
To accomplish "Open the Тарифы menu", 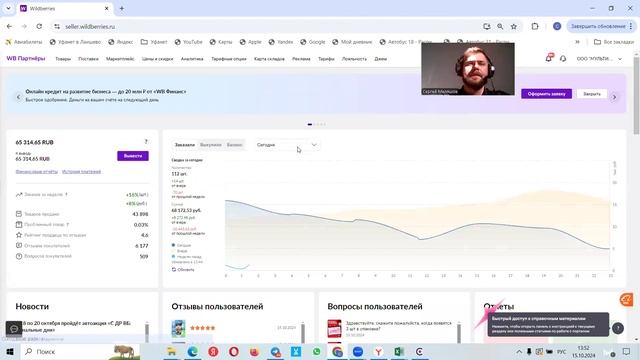I will [x=326, y=59].
